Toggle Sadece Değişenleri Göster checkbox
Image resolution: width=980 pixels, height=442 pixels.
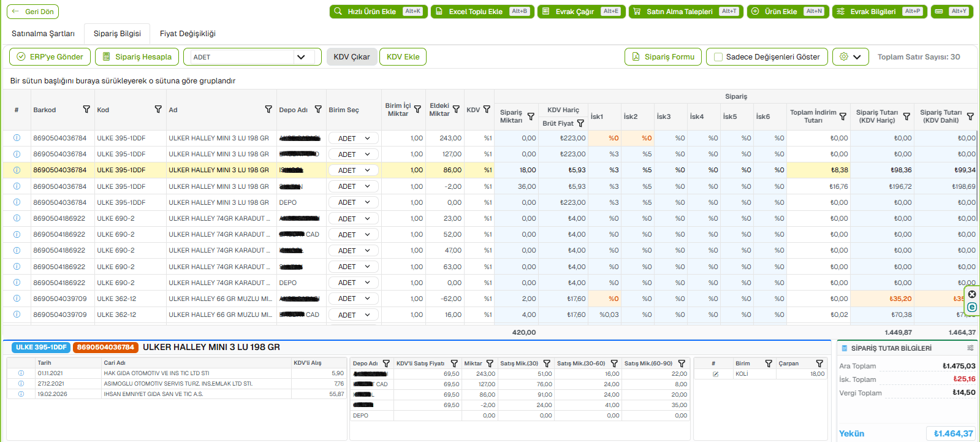coord(718,57)
